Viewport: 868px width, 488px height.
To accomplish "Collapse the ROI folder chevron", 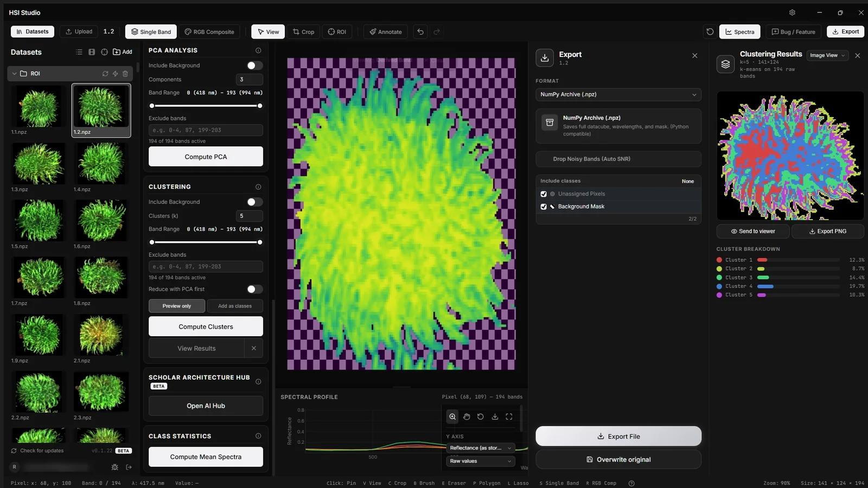I will (x=15, y=74).
